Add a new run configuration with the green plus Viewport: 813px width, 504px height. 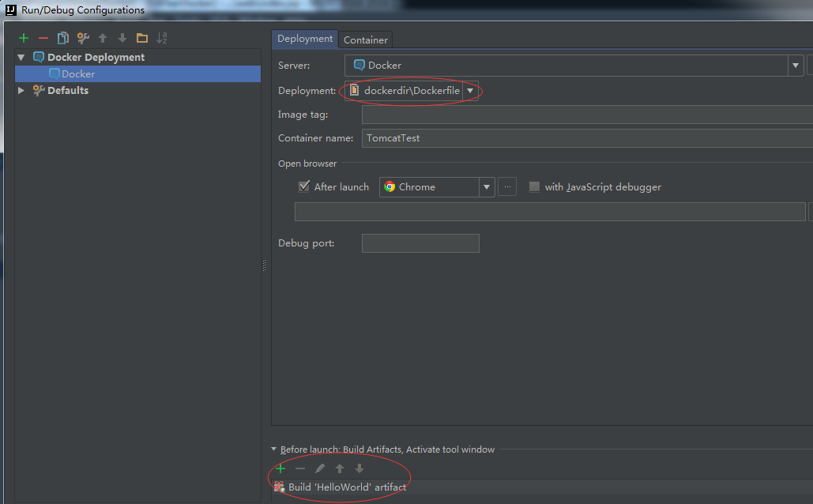pos(24,38)
